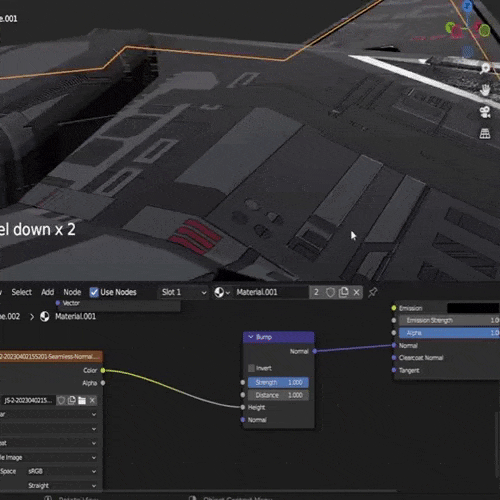The height and width of the screenshot is (500, 500).
Task: Open the extension dropdown ending in 'eat'
Action: (48, 443)
